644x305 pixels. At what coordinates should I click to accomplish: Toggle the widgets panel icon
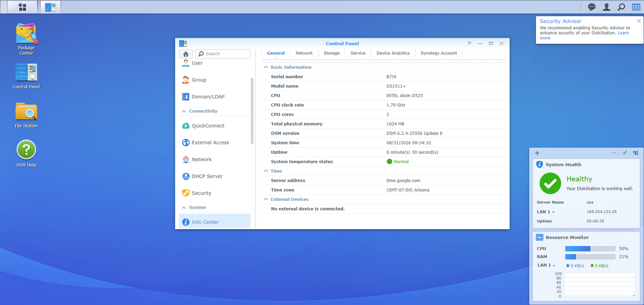click(x=636, y=7)
